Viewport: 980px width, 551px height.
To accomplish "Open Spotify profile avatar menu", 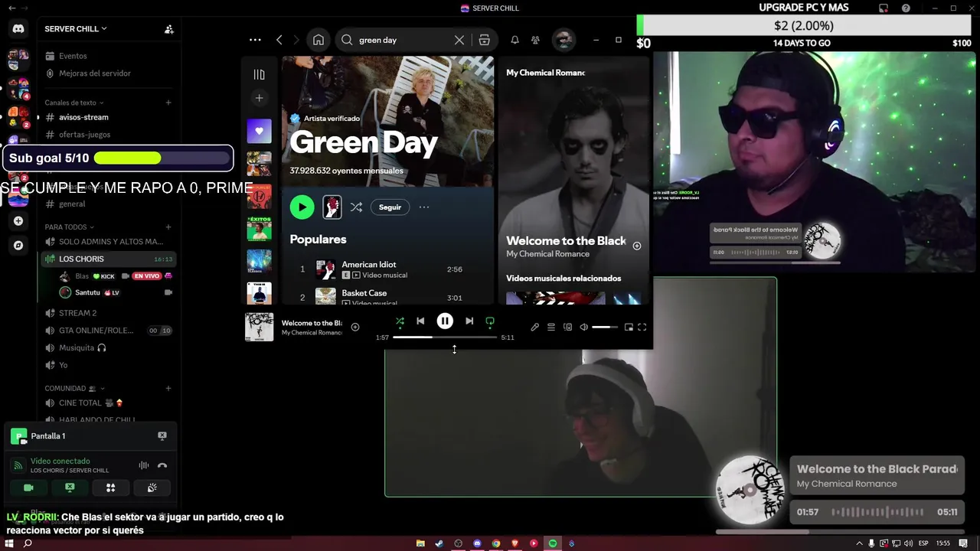I will point(563,40).
